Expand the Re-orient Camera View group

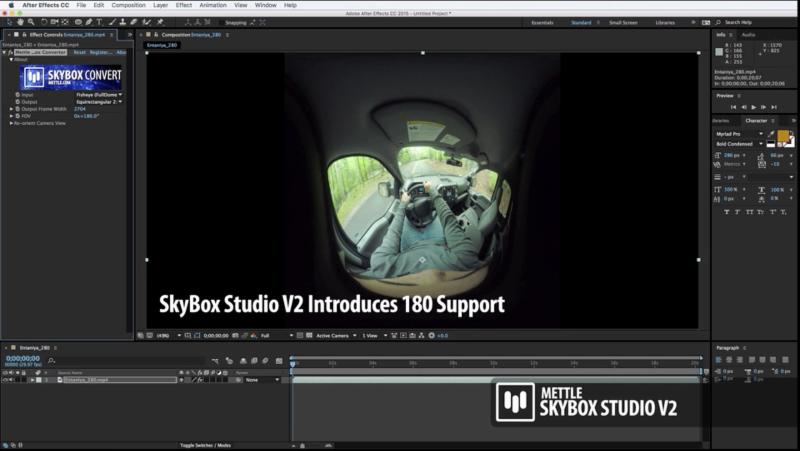point(12,123)
